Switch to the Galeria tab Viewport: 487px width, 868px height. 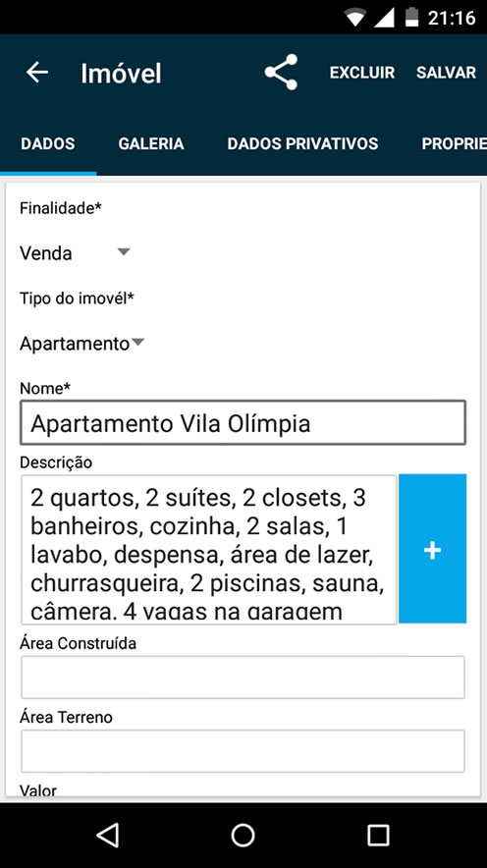(151, 144)
